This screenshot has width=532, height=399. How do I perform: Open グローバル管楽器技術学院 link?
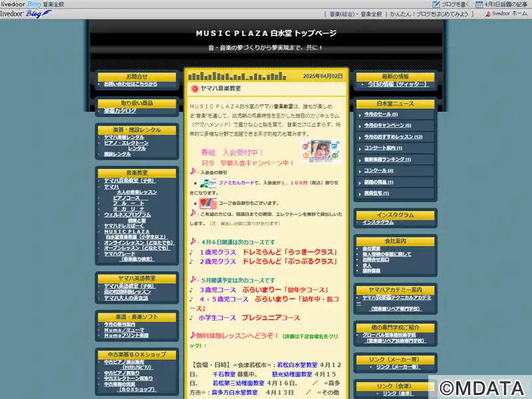(x=389, y=335)
